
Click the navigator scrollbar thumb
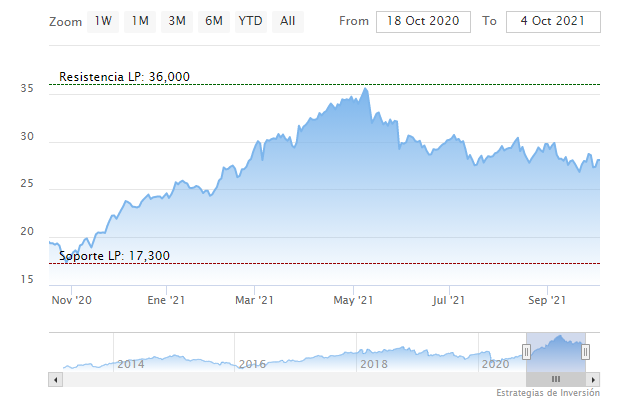(556, 380)
